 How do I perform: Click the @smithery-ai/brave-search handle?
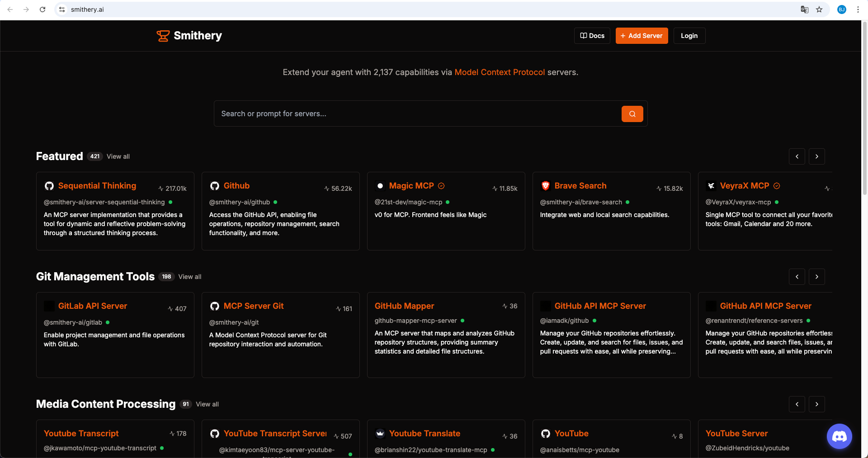[581, 202]
